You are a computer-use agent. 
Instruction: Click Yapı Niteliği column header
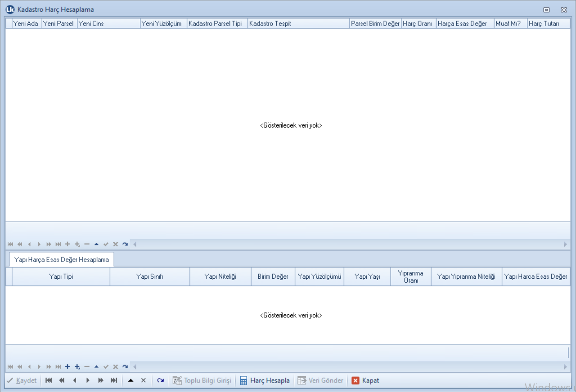(x=220, y=276)
